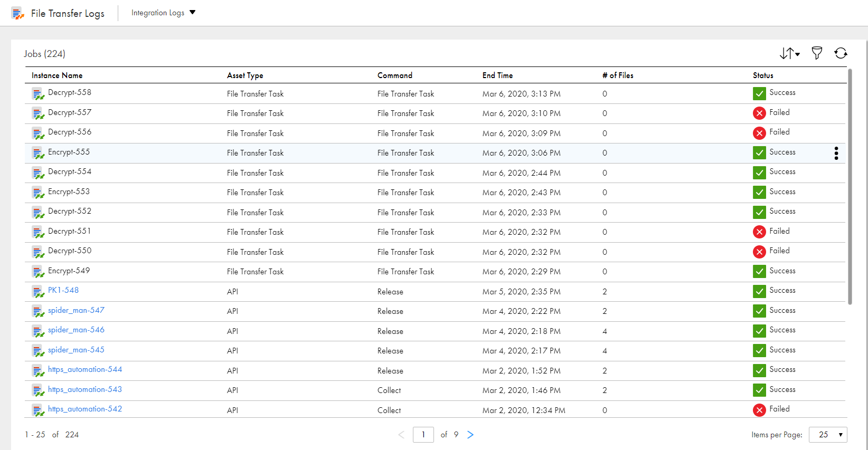Click the Jobs (224) heading
868x450 pixels.
click(x=44, y=54)
